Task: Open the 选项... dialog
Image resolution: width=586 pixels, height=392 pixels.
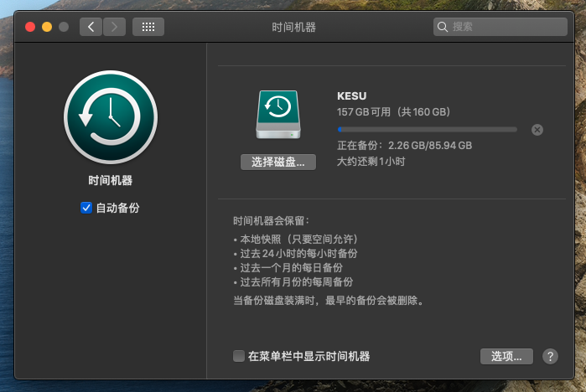Action: [x=506, y=356]
